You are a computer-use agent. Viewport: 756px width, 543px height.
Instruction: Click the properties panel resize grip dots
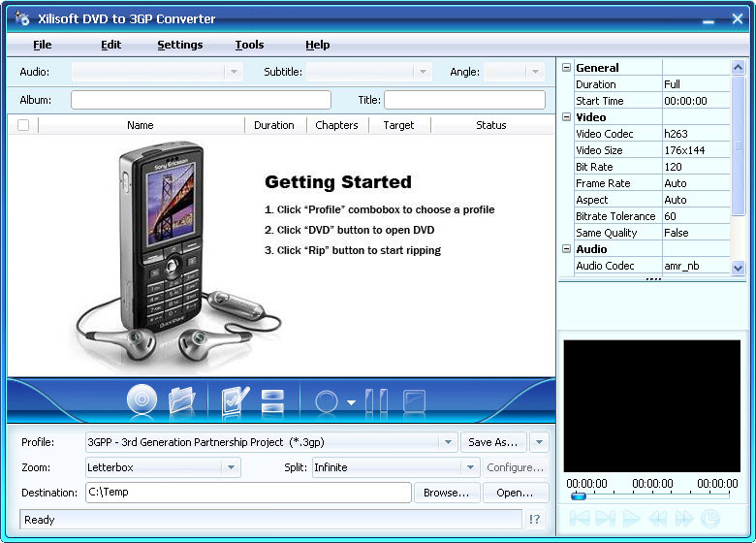point(653,279)
